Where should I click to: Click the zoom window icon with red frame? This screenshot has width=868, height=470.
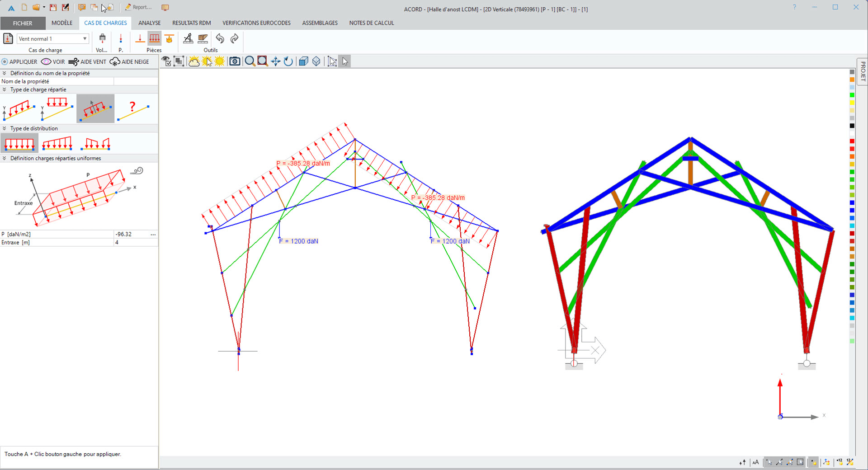pyautogui.click(x=263, y=61)
